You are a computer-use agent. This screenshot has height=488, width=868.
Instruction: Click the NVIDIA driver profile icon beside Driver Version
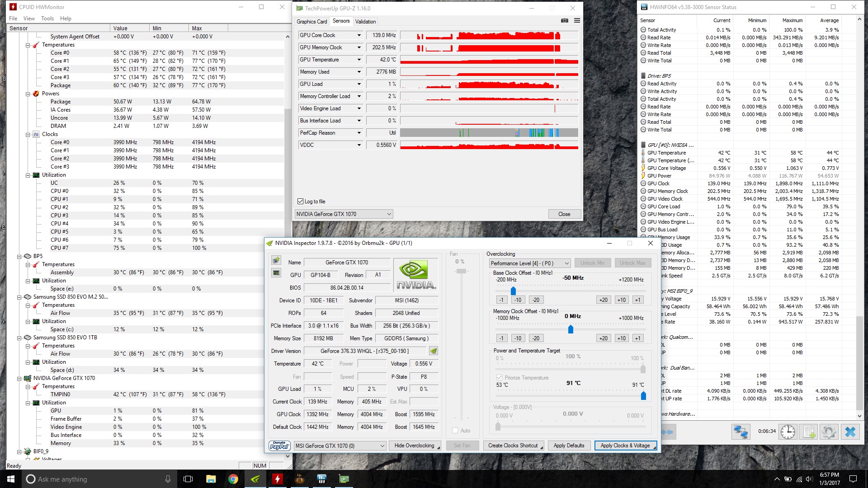pos(433,351)
